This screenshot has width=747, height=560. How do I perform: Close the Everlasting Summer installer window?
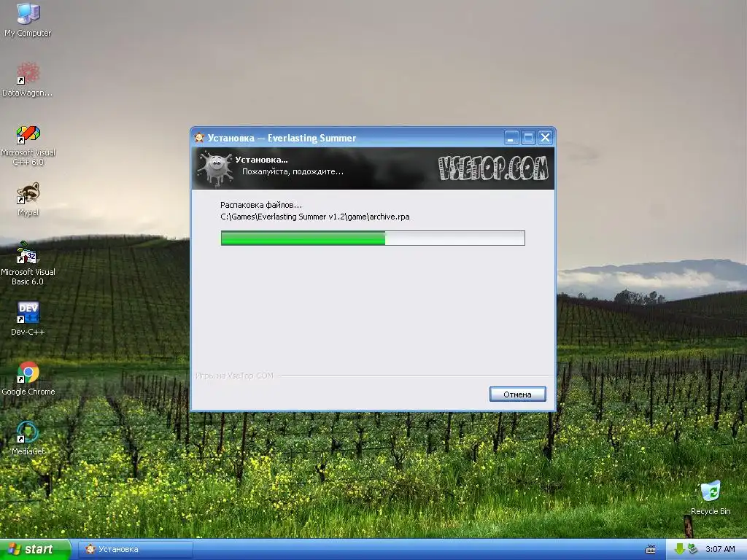click(x=545, y=138)
